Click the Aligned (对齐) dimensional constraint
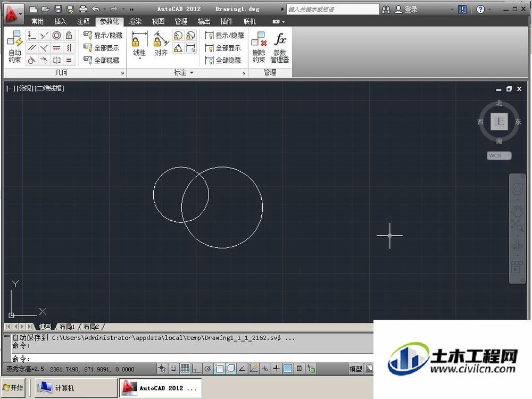The image size is (532, 399). 161,44
